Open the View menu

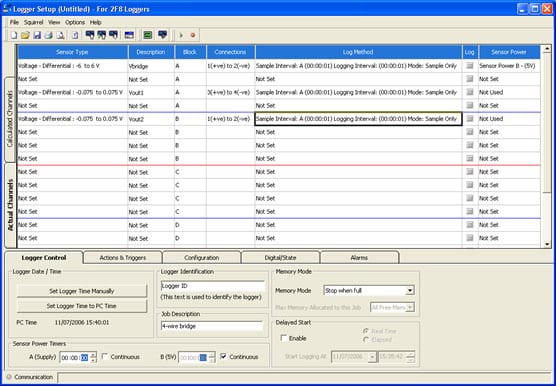pyautogui.click(x=54, y=22)
